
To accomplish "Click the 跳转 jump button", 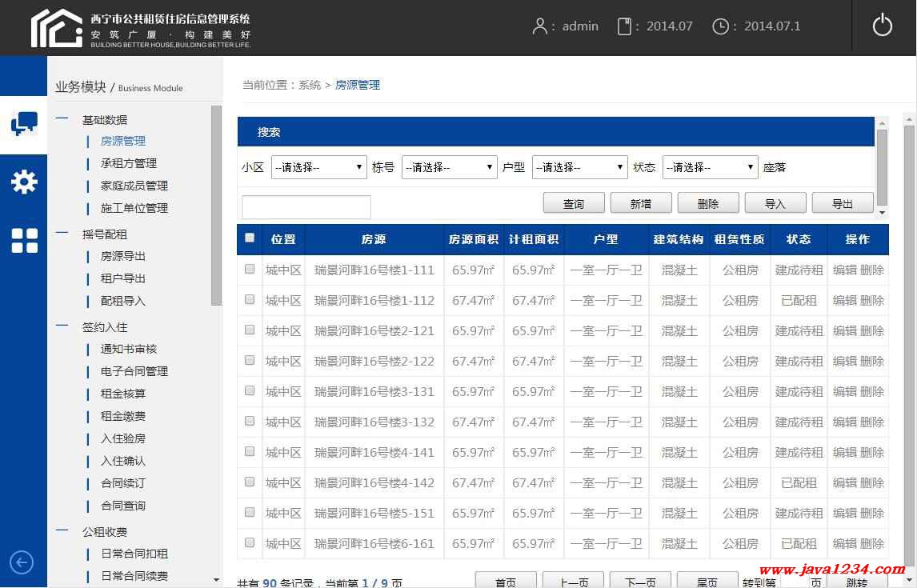I will (857, 582).
